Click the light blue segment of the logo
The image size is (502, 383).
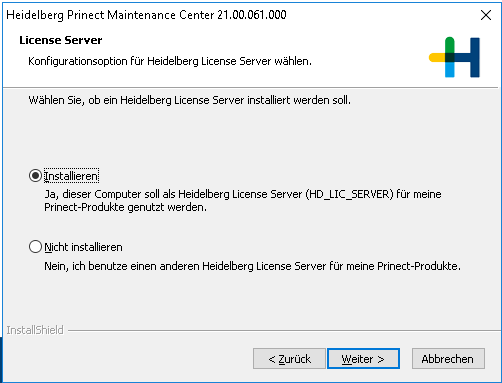pos(450,70)
